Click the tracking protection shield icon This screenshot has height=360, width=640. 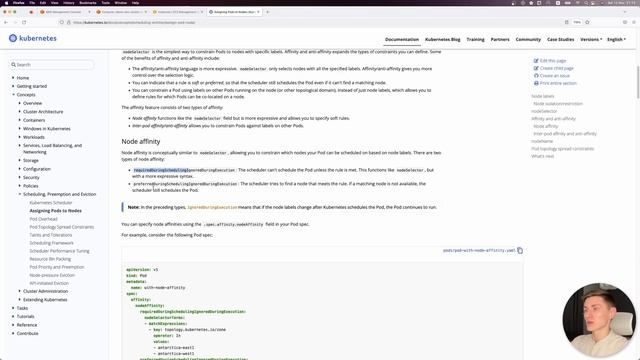[62, 22]
